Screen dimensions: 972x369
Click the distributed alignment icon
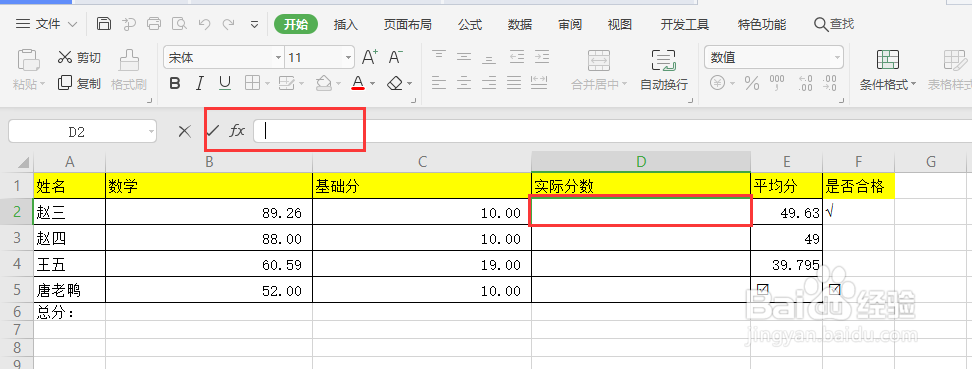click(x=540, y=82)
